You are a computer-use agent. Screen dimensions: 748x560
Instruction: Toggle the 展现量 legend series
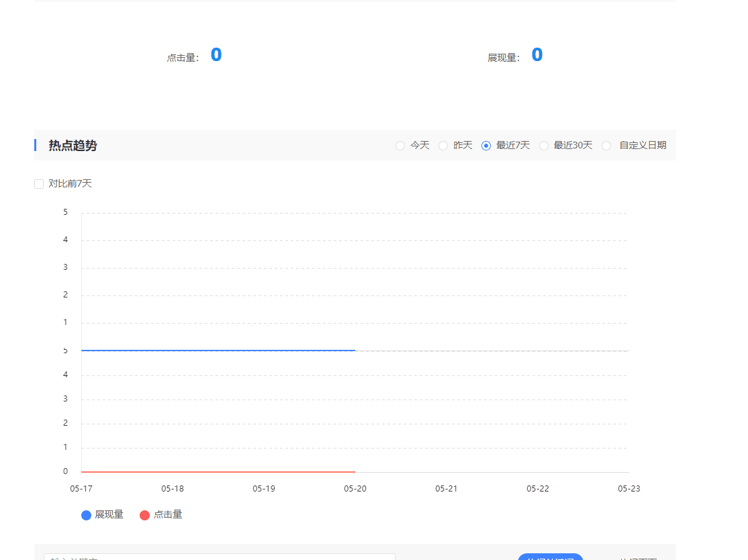[103, 515]
